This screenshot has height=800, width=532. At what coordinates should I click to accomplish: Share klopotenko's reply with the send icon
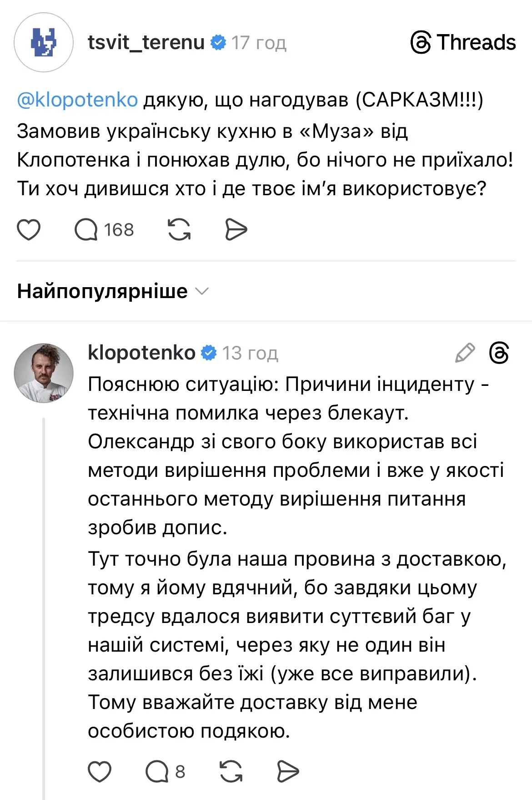(288, 771)
